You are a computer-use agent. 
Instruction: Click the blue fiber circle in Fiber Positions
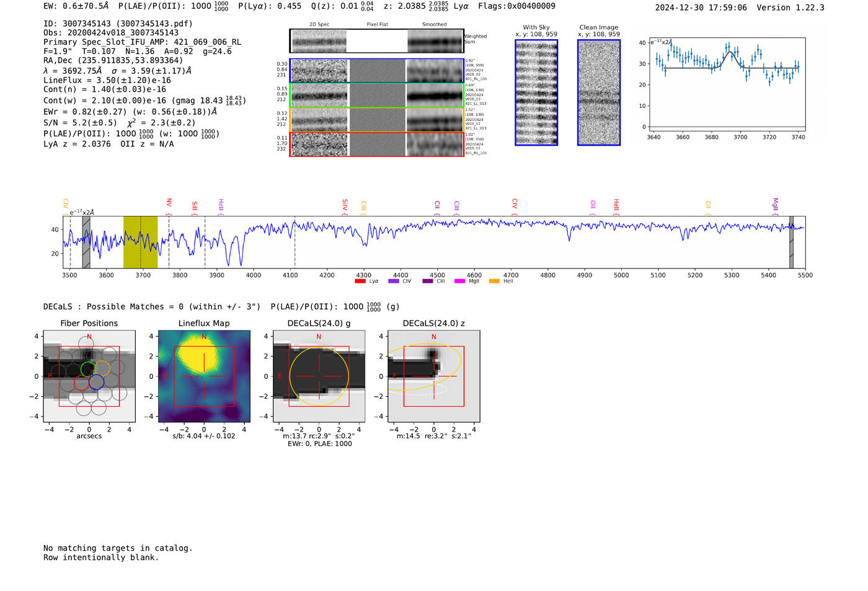click(x=96, y=382)
